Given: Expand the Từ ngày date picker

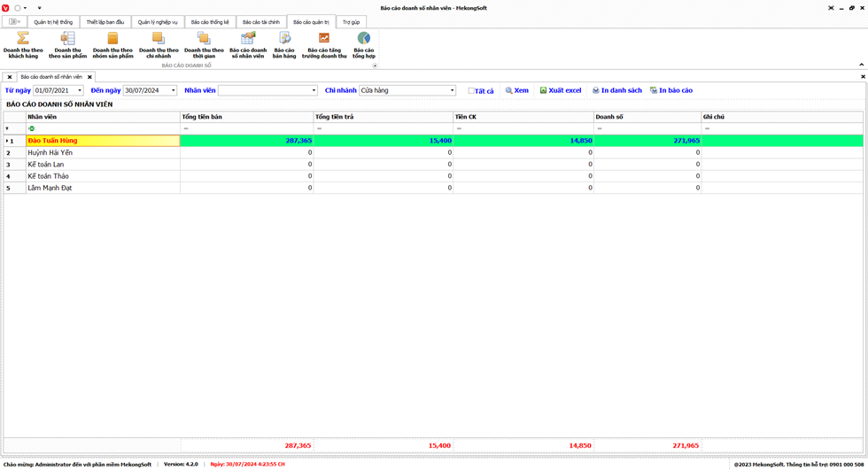Looking at the screenshot, I should pos(79,90).
